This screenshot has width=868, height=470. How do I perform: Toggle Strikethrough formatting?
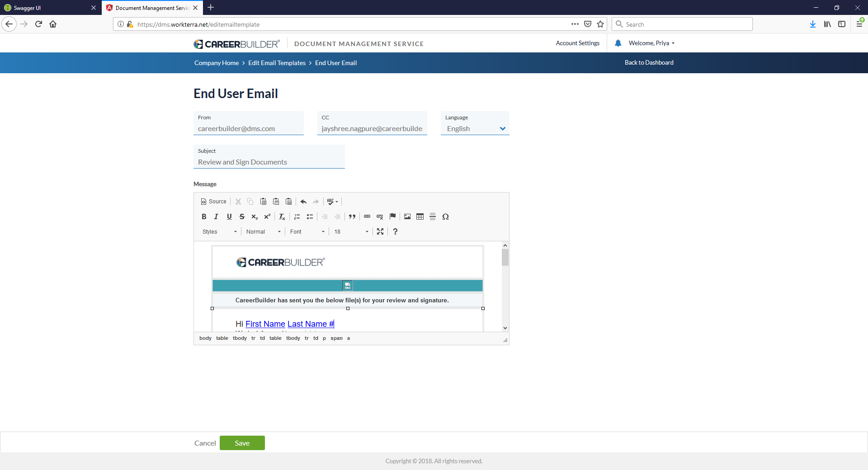click(242, 216)
